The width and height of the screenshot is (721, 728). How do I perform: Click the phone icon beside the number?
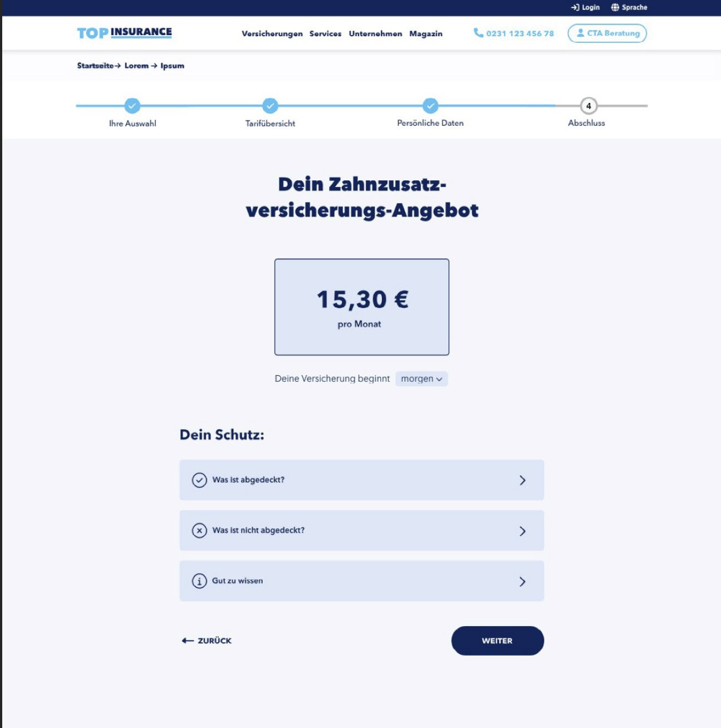click(x=478, y=33)
